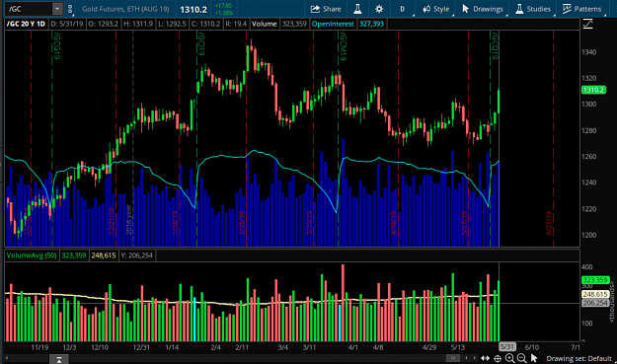Click the D: 5/31/19 date value
The image size is (617, 364).
pos(67,24)
